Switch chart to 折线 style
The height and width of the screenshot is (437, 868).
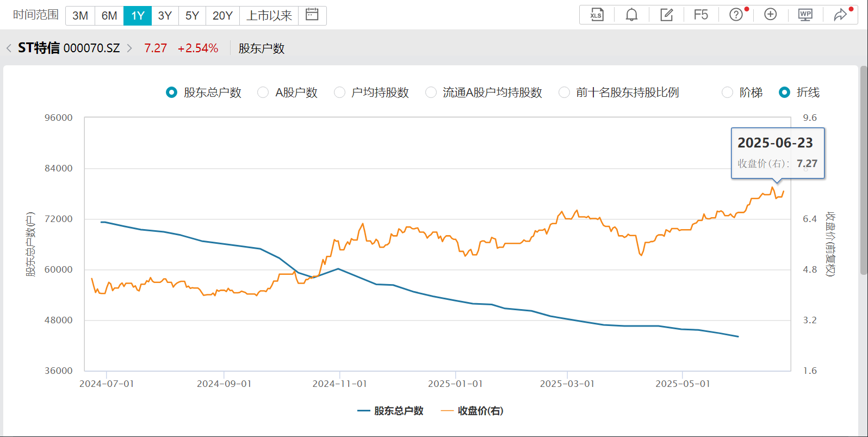784,93
